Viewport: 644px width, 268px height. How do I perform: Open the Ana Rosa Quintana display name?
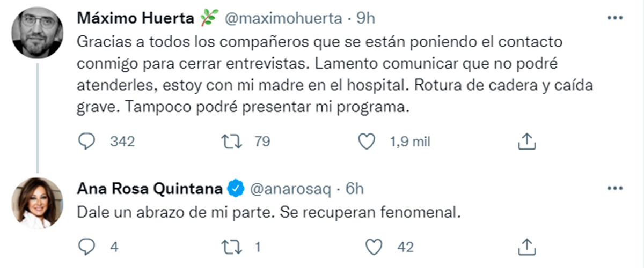[x=151, y=189]
